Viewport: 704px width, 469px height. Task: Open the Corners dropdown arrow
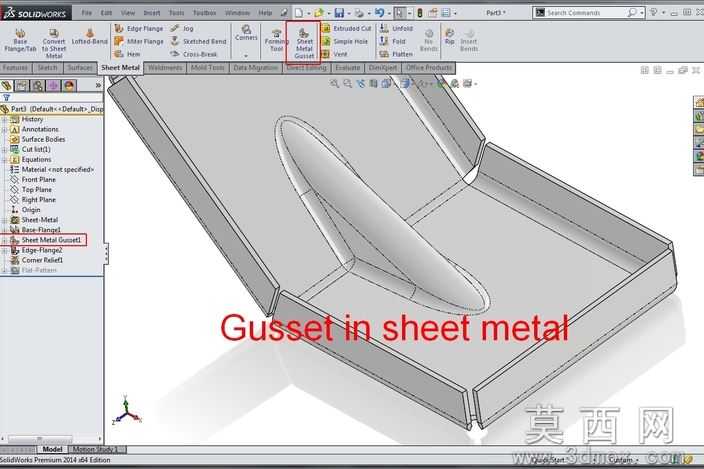pyautogui.click(x=246, y=56)
